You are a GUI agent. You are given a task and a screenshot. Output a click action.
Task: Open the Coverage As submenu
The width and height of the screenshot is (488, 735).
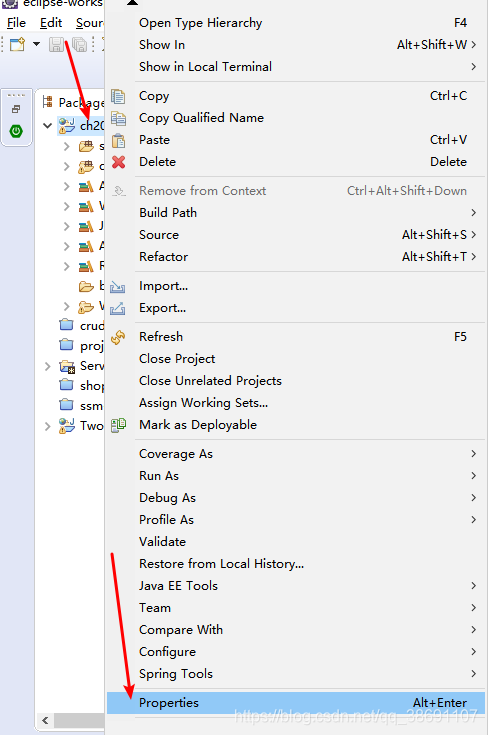(x=296, y=454)
